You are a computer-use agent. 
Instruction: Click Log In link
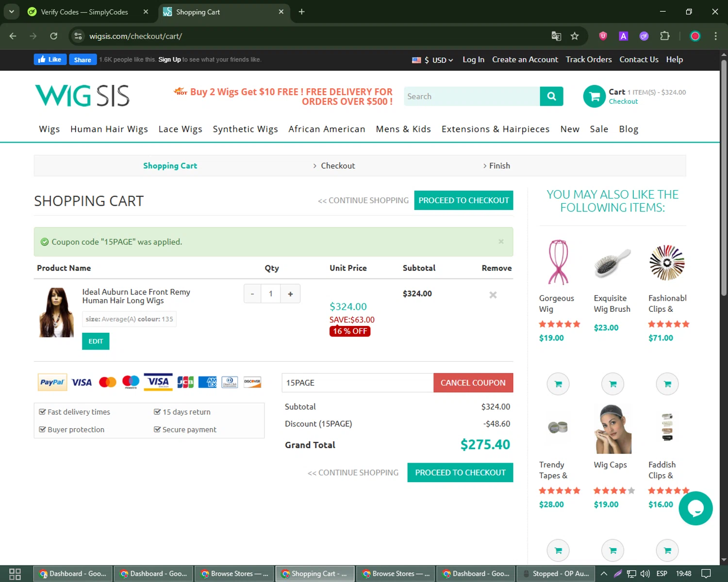473,59
